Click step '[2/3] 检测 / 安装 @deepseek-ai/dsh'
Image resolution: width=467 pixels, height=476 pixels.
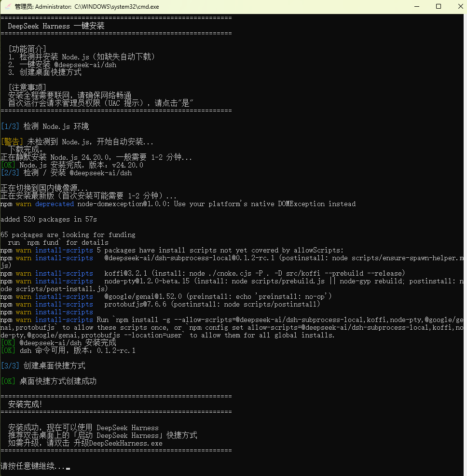pyautogui.click(x=67, y=173)
